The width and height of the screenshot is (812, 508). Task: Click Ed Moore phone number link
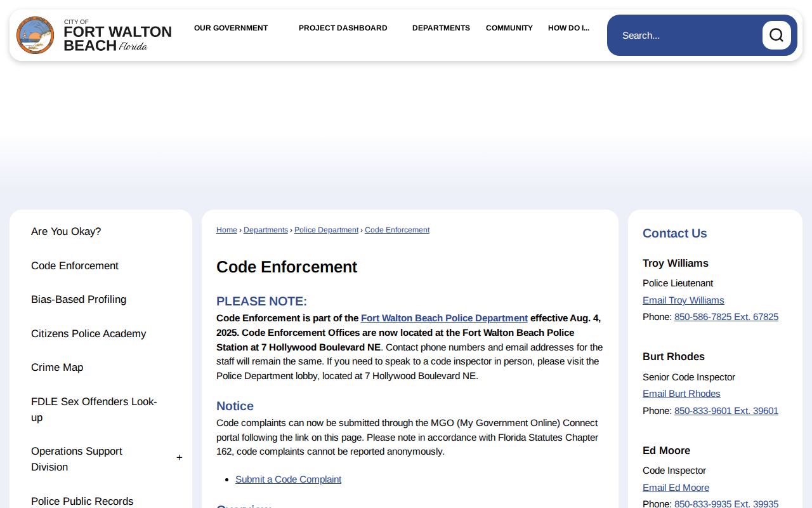(x=726, y=504)
